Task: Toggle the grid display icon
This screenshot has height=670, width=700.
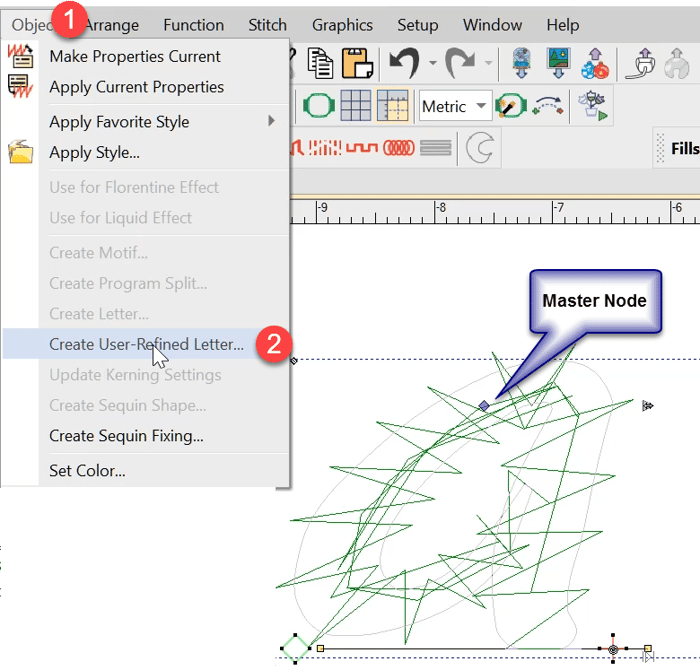Action: pyautogui.click(x=356, y=106)
